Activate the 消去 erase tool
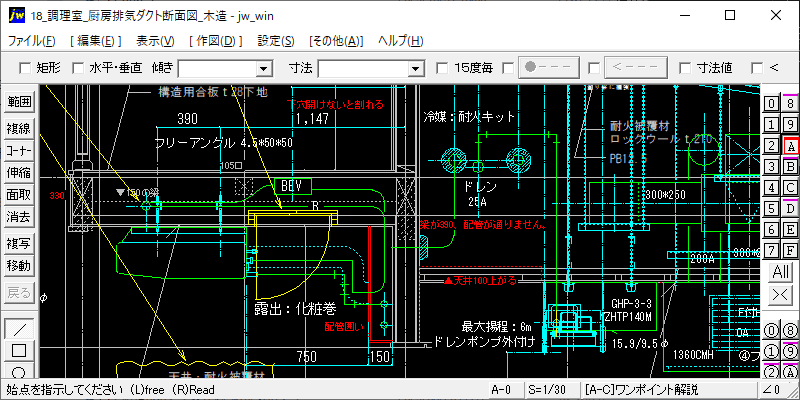Image resolution: width=800 pixels, height=400 pixels. [x=19, y=217]
